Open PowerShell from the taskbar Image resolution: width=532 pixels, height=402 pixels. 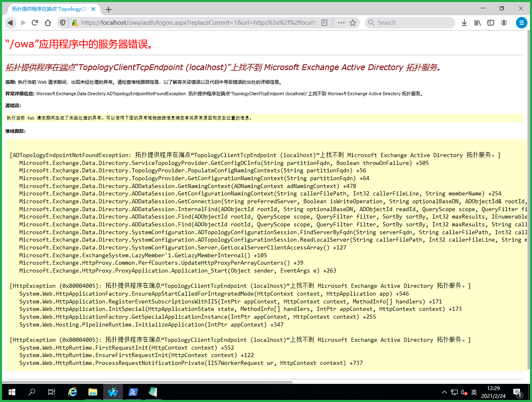point(133,392)
